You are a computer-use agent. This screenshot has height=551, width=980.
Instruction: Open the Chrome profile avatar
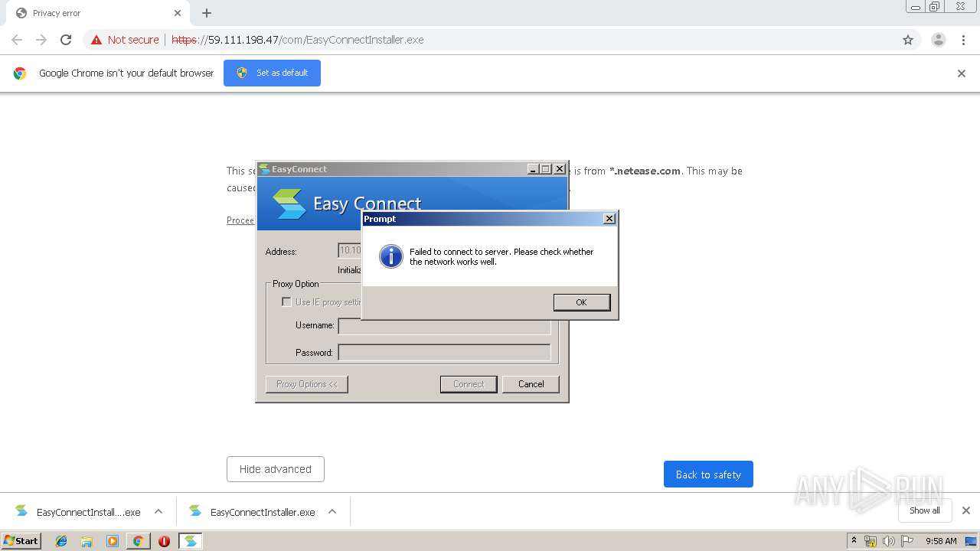[x=939, y=40]
